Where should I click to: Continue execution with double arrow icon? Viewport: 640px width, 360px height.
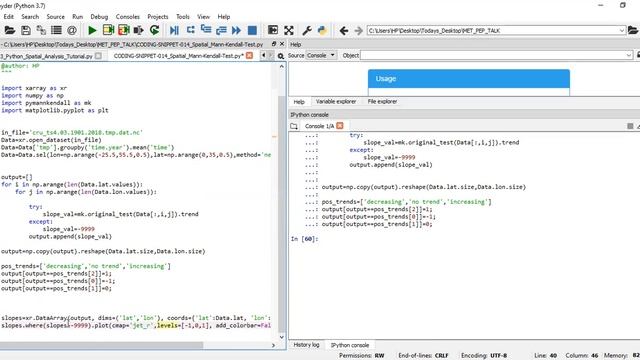click(x=236, y=30)
